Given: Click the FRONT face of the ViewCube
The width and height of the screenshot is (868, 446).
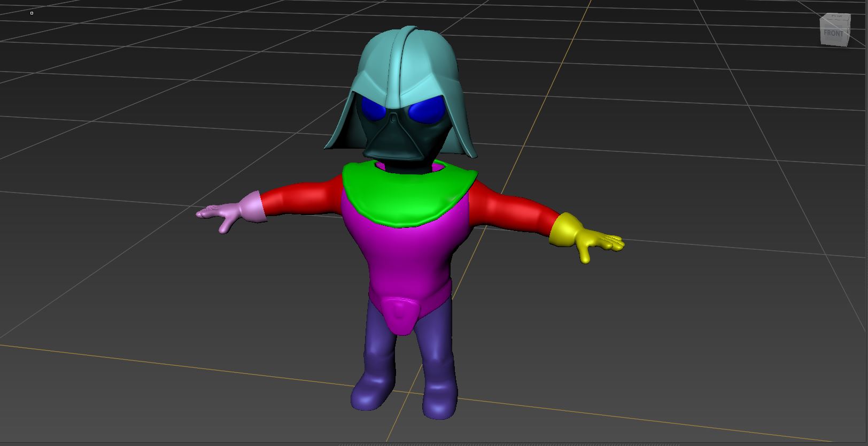Looking at the screenshot, I should pos(833,33).
